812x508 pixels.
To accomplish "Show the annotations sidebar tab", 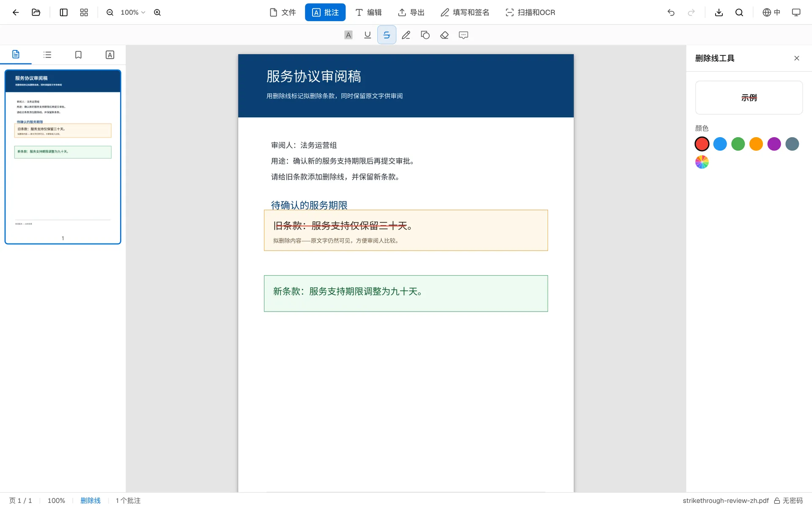I will point(110,55).
